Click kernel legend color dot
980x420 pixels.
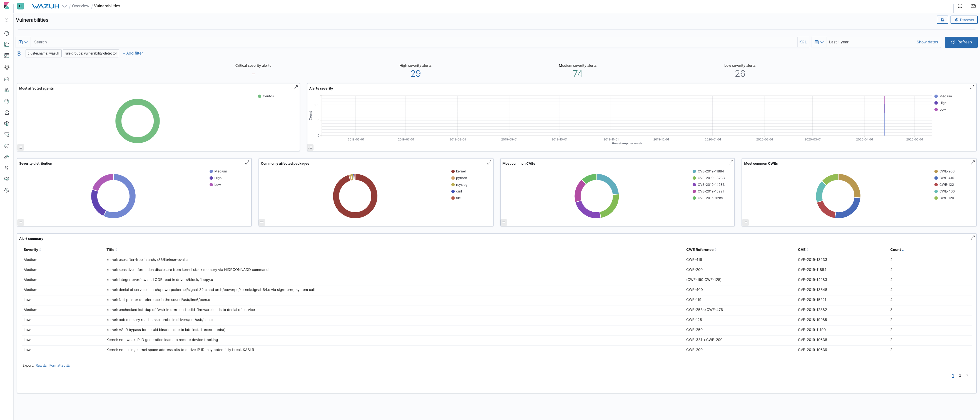(x=453, y=171)
